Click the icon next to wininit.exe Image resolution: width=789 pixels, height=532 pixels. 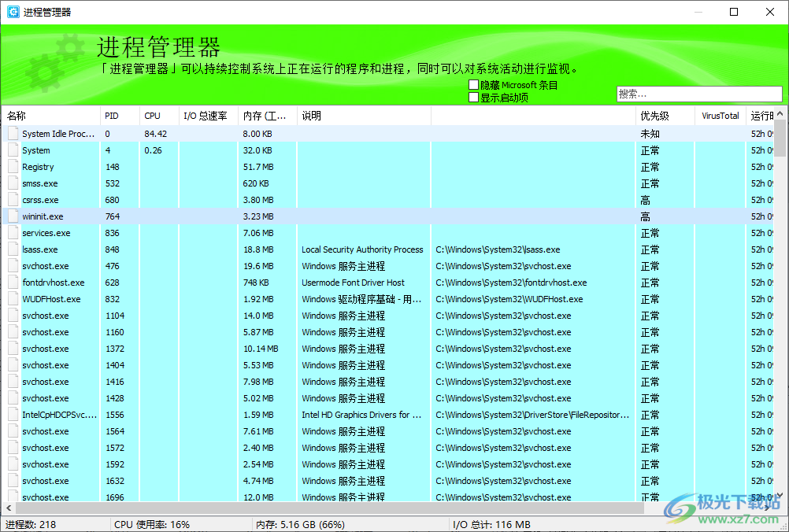click(13, 216)
